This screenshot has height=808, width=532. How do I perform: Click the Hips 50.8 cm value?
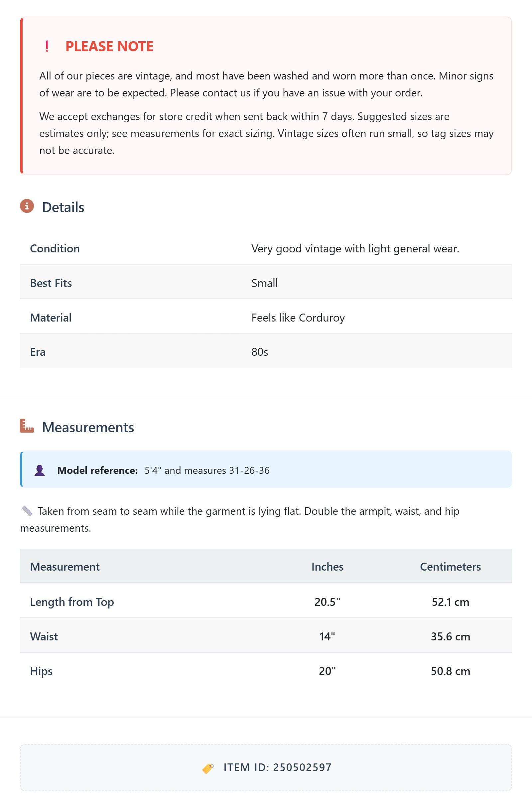[450, 671]
